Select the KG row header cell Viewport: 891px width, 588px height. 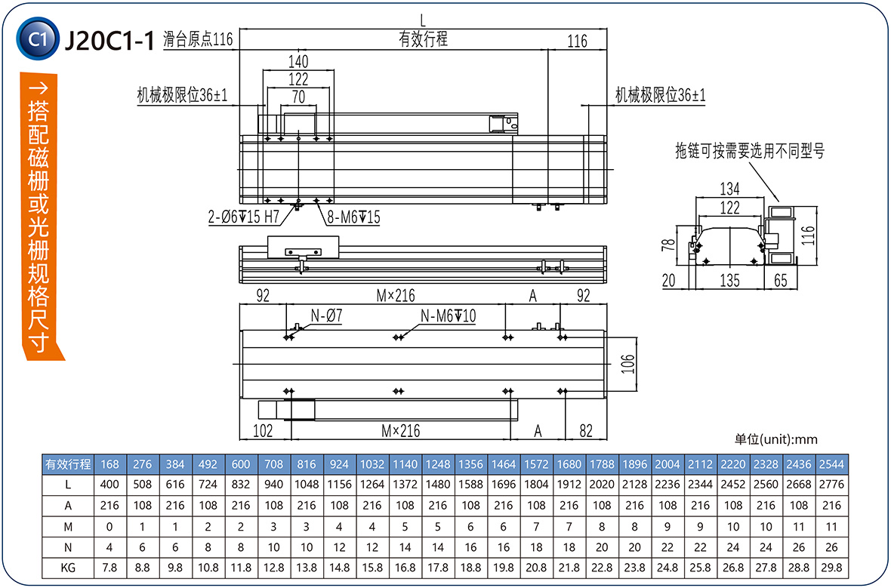(x=69, y=567)
